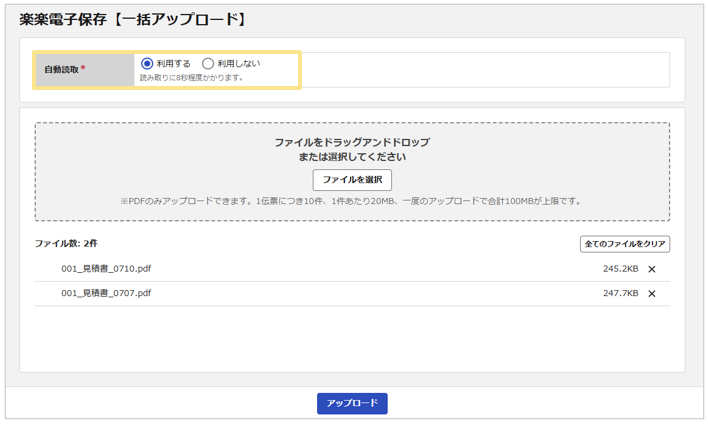Click the 楽楽電子保存【一括アップロード】 page title

pyautogui.click(x=133, y=19)
